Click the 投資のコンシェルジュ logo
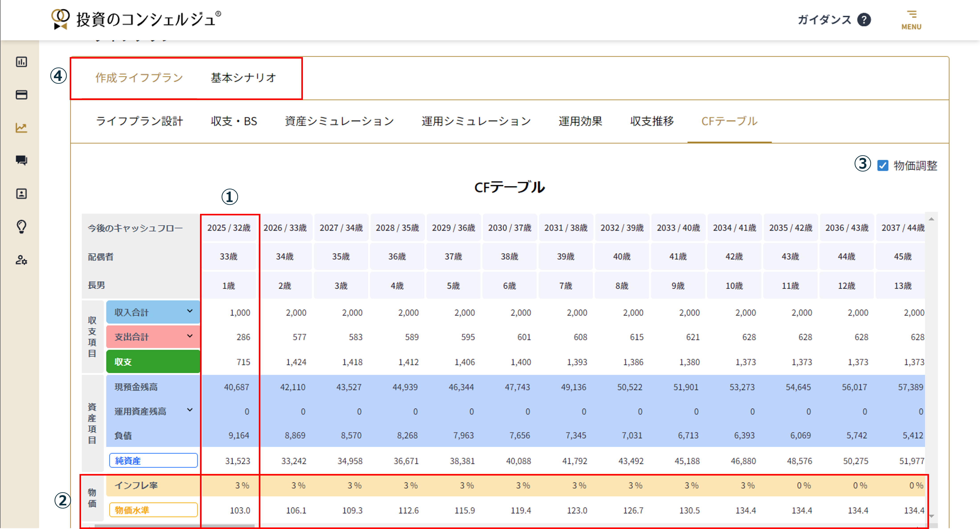Viewport: 980px width, 529px height. (x=136, y=19)
